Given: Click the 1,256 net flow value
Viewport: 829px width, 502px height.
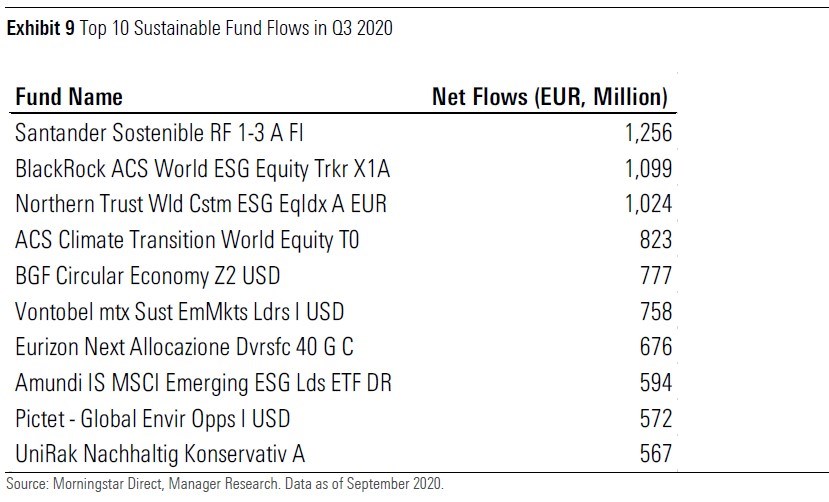Looking at the screenshot, I should pyautogui.click(x=647, y=133).
